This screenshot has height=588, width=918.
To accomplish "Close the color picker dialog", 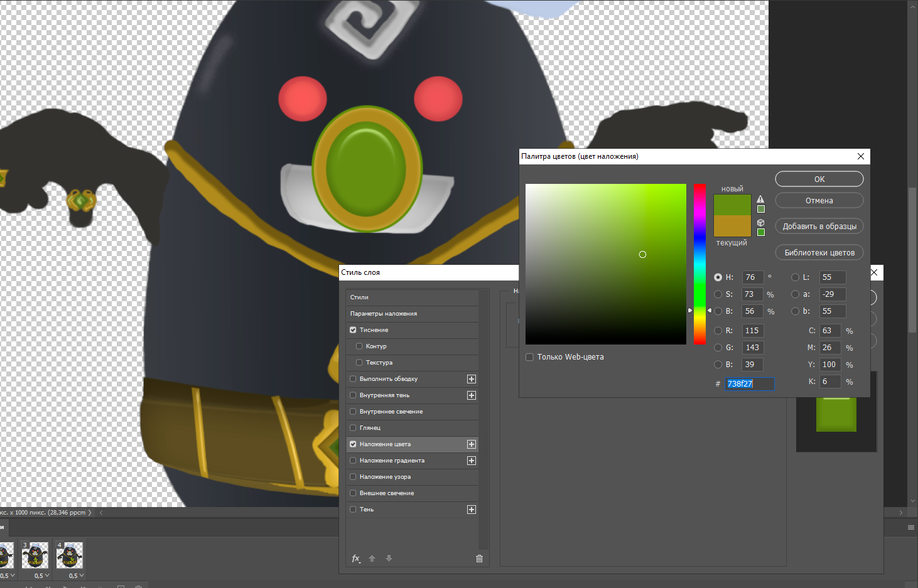I will [x=861, y=156].
